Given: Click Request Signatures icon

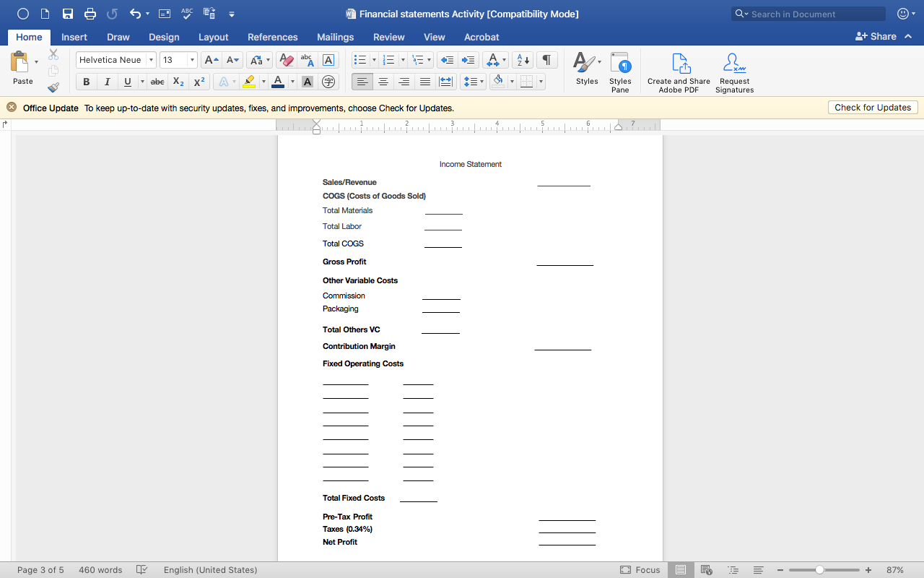Looking at the screenshot, I should [x=735, y=72].
